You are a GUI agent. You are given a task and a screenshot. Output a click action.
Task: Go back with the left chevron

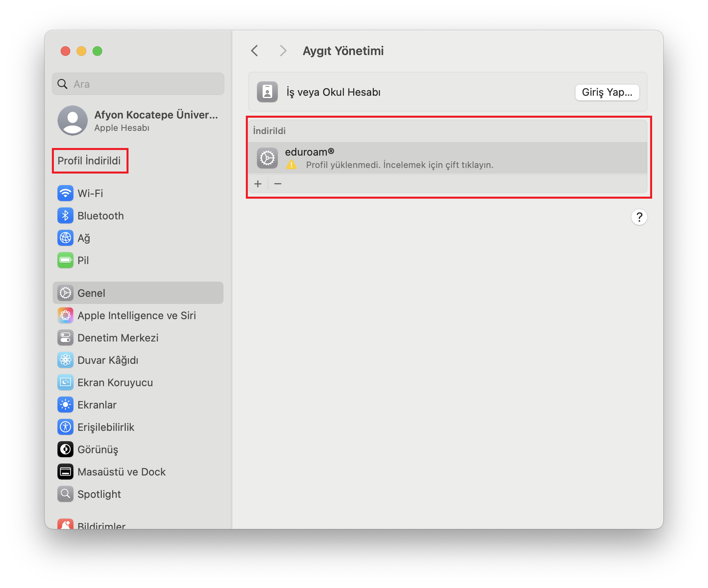point(255,51)
